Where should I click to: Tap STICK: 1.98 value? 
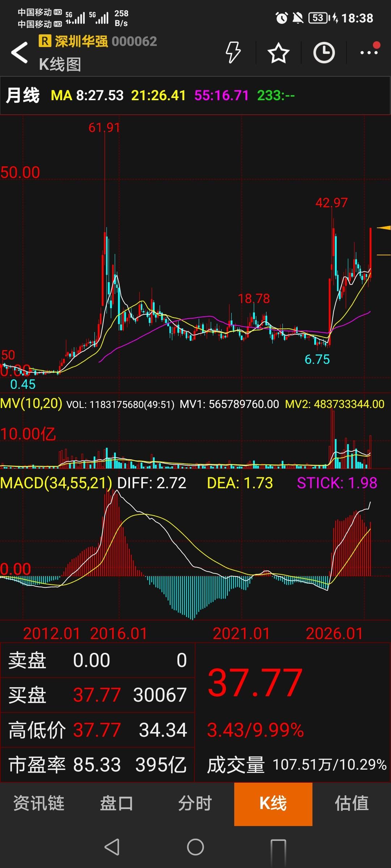point(337,483)
